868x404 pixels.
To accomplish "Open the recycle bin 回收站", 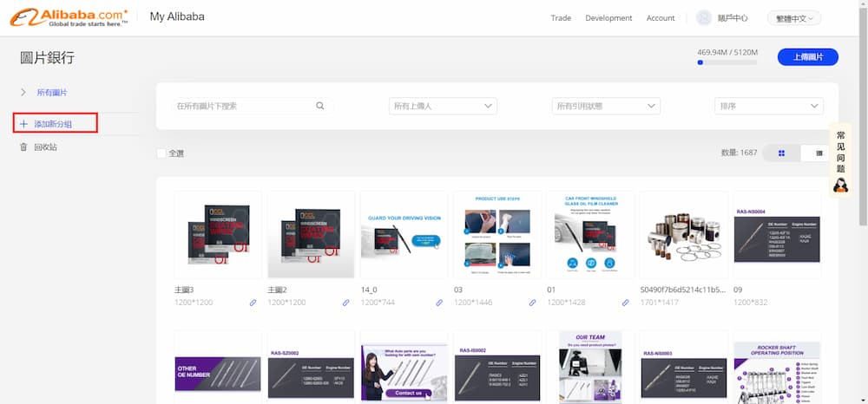I will click(44, 147).
